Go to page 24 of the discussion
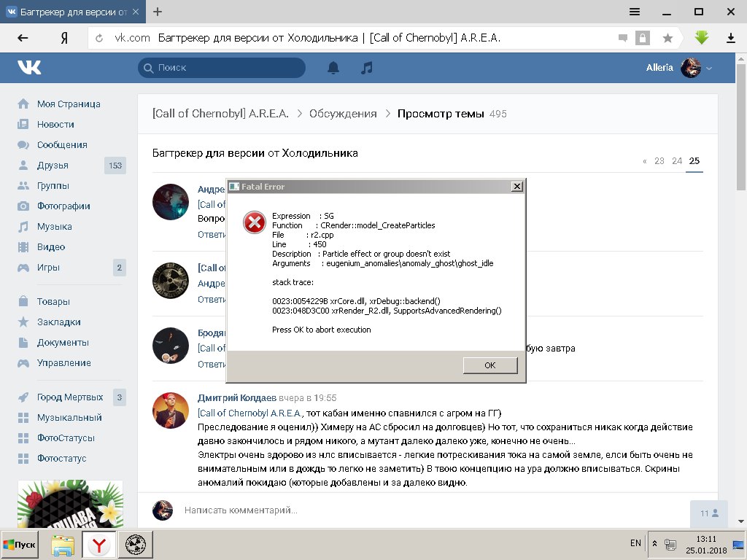 (677, 160)
